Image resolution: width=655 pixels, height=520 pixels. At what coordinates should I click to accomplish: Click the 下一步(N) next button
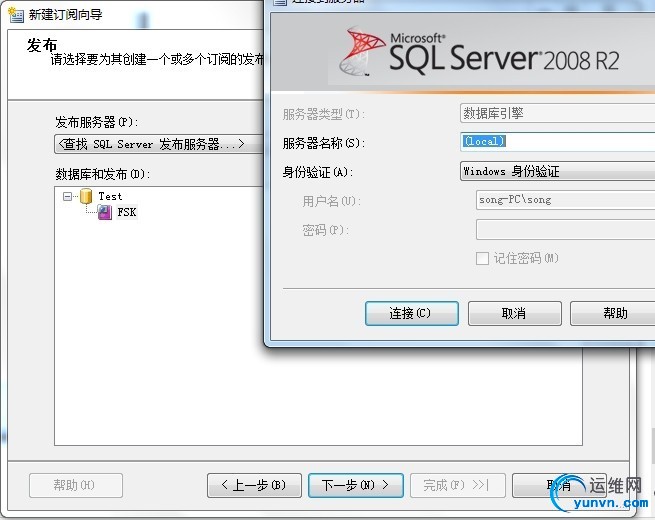[x=355, y=485]
